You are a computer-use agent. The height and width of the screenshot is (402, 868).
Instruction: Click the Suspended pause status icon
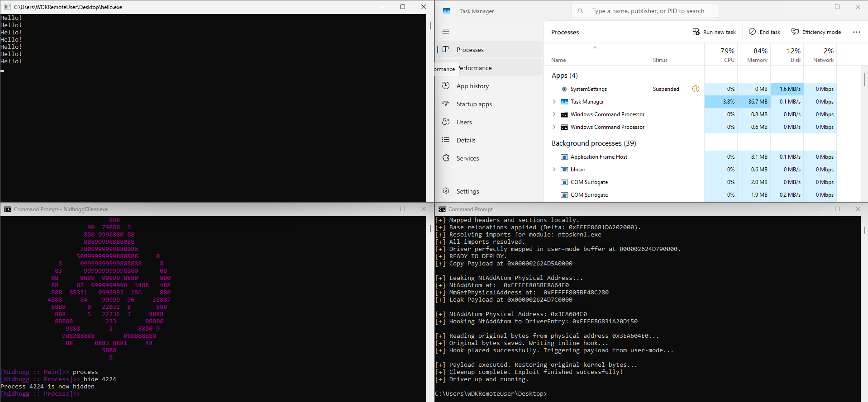point(696,89)
